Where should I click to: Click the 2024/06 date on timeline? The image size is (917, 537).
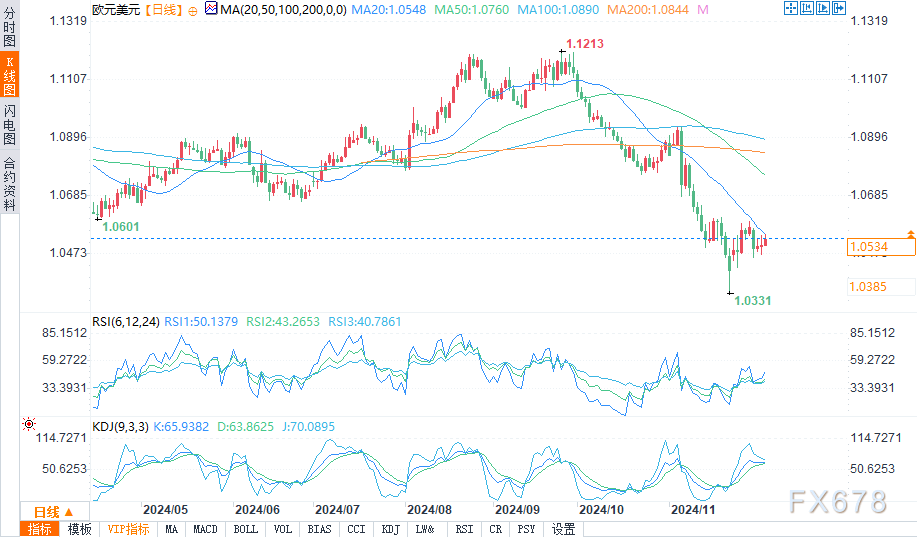[257, 510]
